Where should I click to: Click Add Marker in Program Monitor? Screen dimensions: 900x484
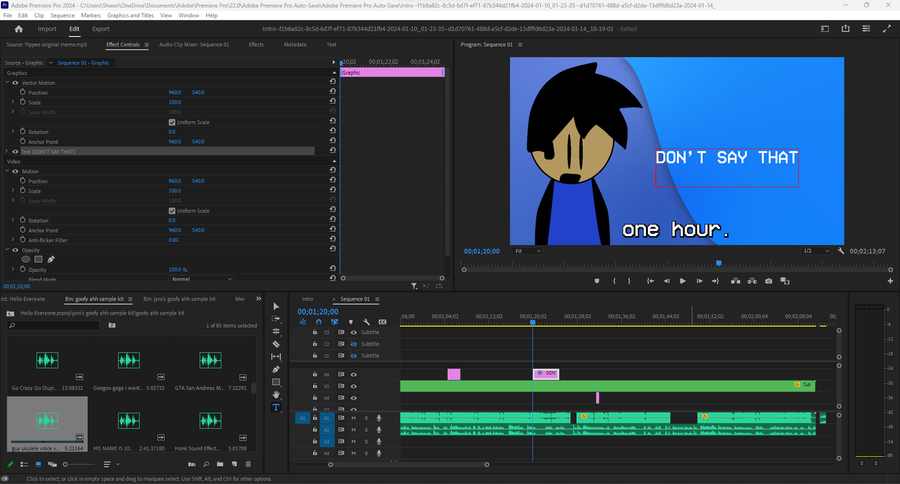pyautogui.click(x=597, y=281)
